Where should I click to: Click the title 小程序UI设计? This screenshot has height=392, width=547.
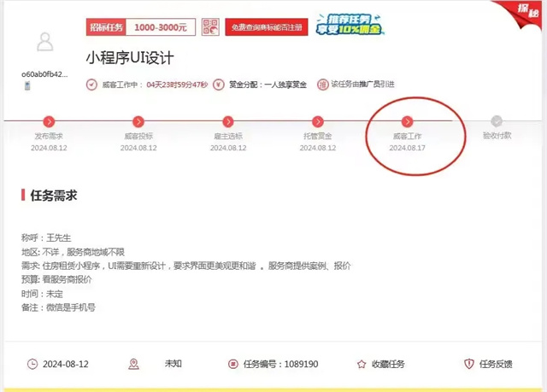point(130,58)
